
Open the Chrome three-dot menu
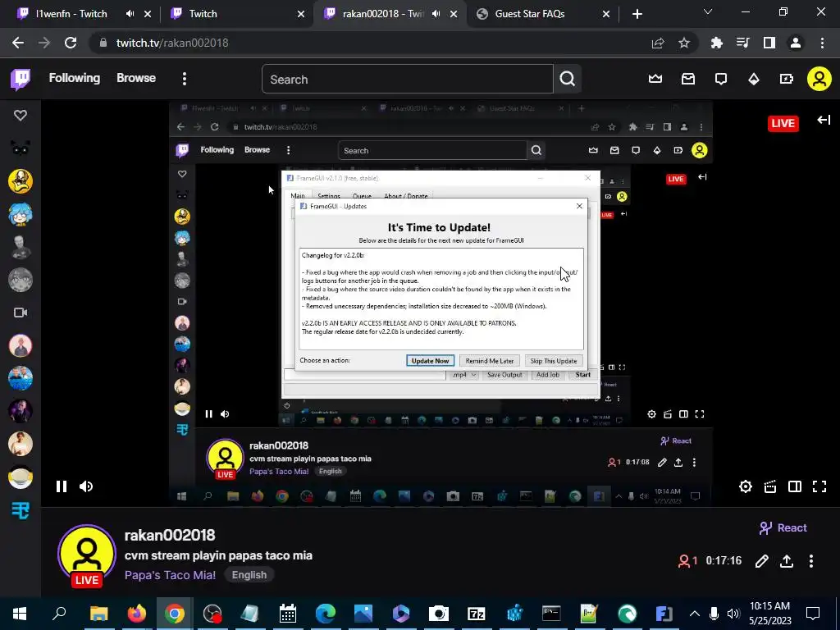click(822, 43)
